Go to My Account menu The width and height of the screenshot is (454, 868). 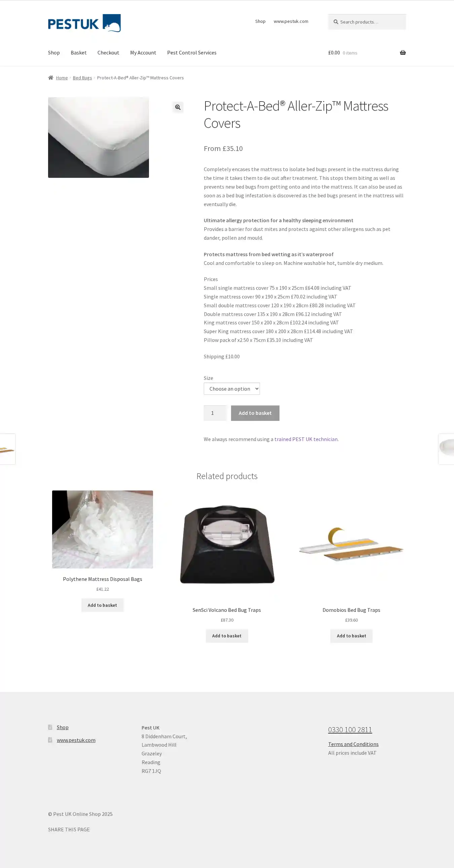pyautogui.click(x=143, y=52)
